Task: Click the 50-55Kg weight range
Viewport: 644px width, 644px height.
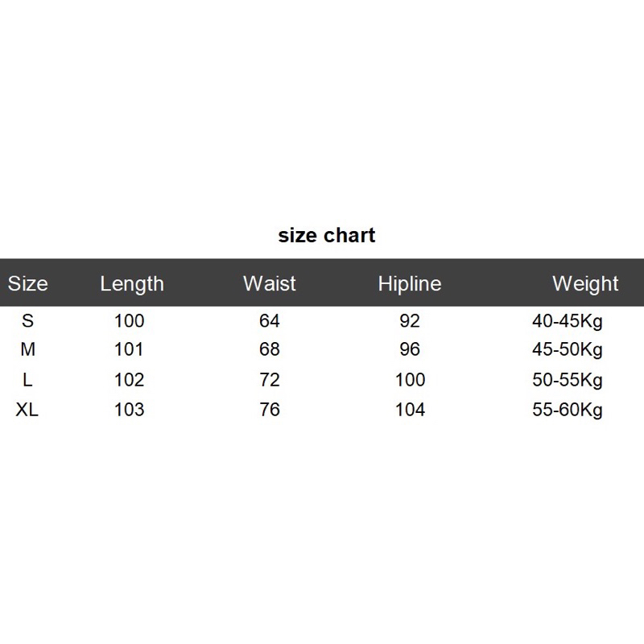Action: [568, 380]
